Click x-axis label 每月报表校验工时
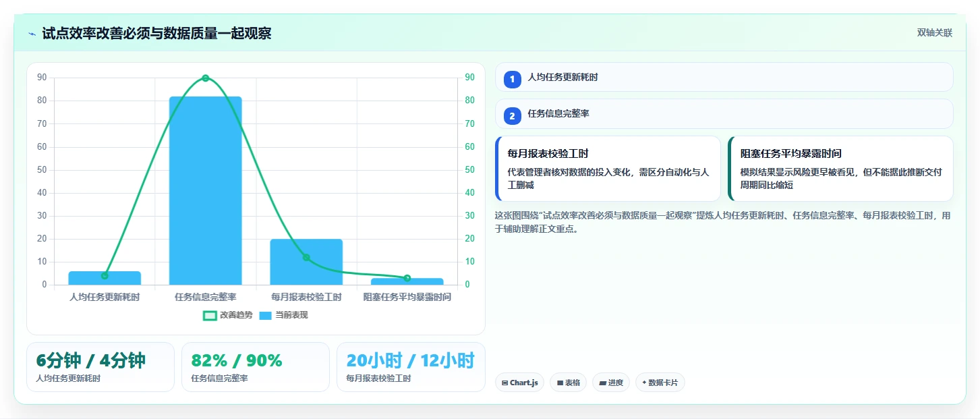This screenshot has height=419, width=980. pyautogui.click(x=306, y=297)
